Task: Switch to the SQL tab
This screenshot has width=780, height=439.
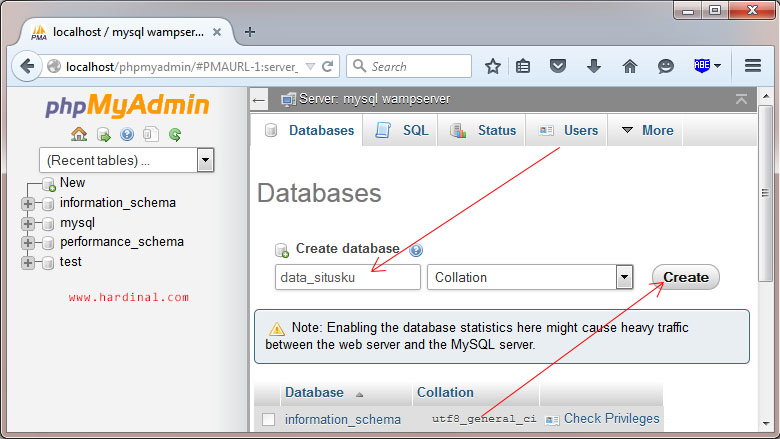Action: [x=401, y=130]
